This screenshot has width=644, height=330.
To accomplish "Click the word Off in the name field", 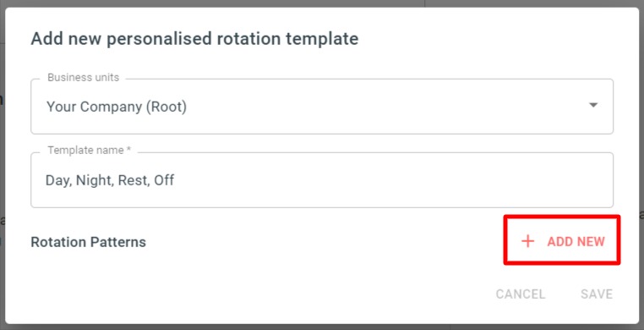I will (x=164, y=180).
